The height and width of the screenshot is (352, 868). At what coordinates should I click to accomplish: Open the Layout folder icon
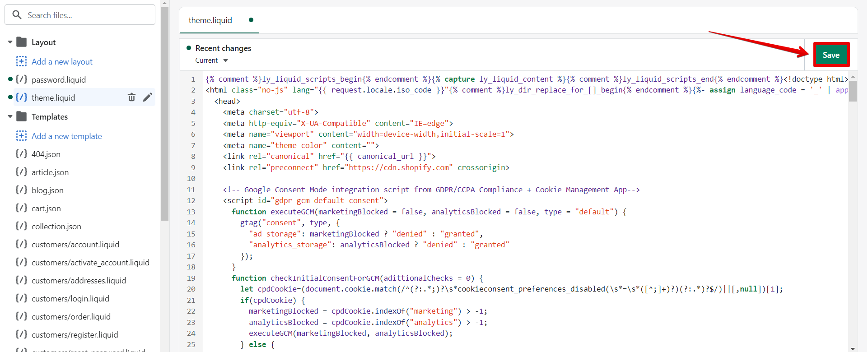point(21,42)
